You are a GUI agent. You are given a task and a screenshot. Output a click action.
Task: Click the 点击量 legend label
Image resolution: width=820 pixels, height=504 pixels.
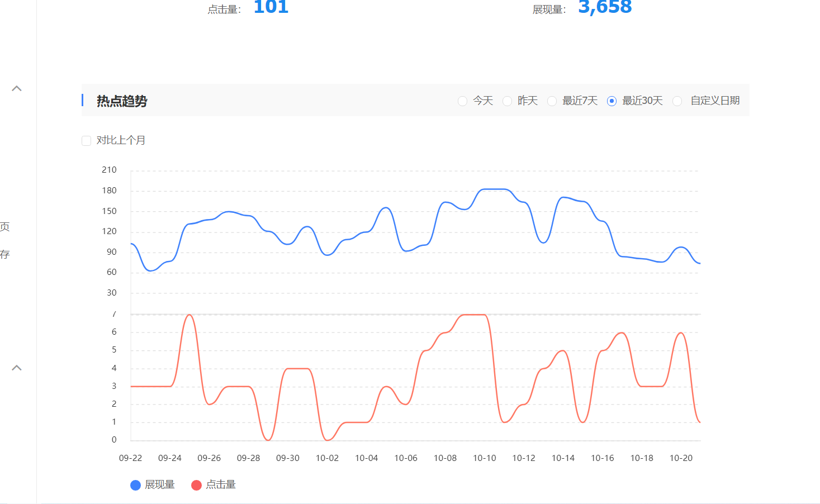pos(221,485)
